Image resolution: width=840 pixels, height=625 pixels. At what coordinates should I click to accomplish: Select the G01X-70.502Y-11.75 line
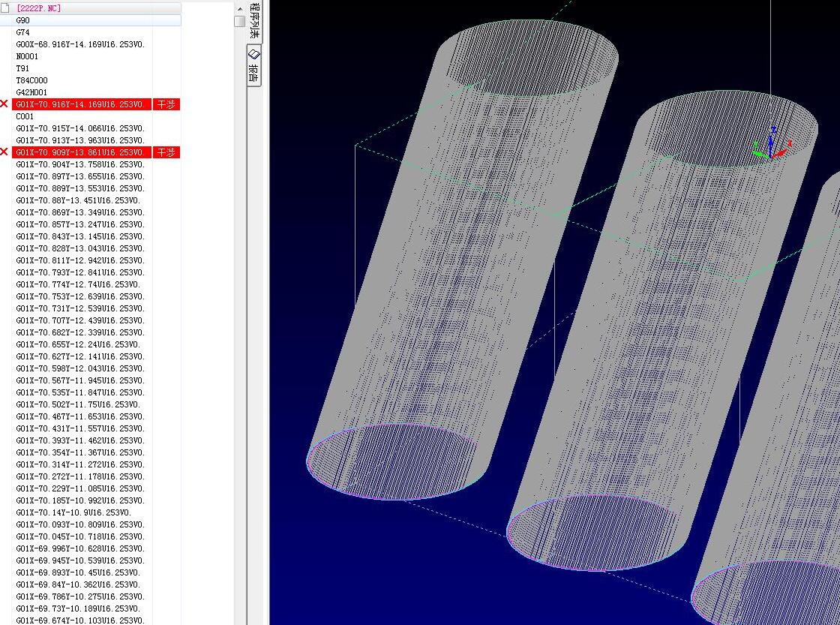click(78, 404)
